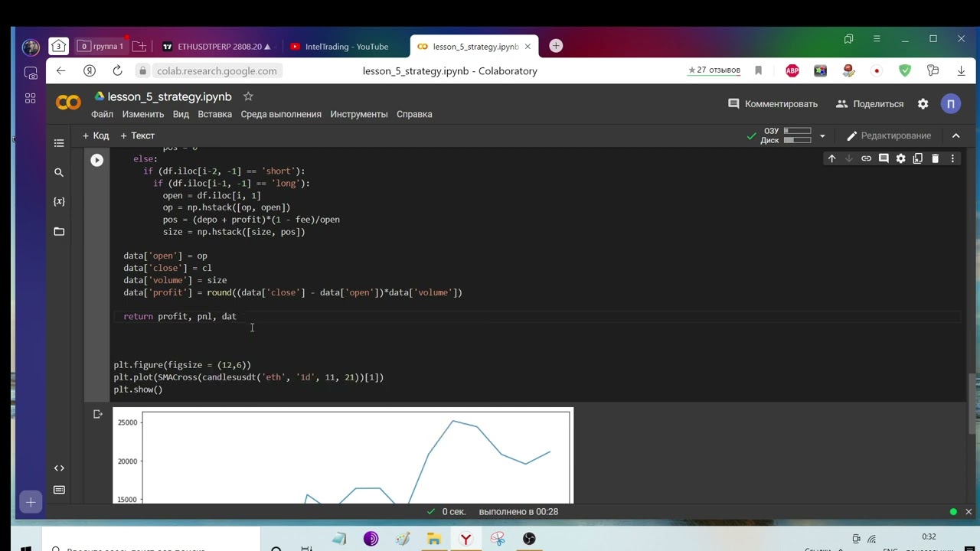Open the cell's more actions menu
The width and height of the screenshot is (980, 551).
(952, 158)
